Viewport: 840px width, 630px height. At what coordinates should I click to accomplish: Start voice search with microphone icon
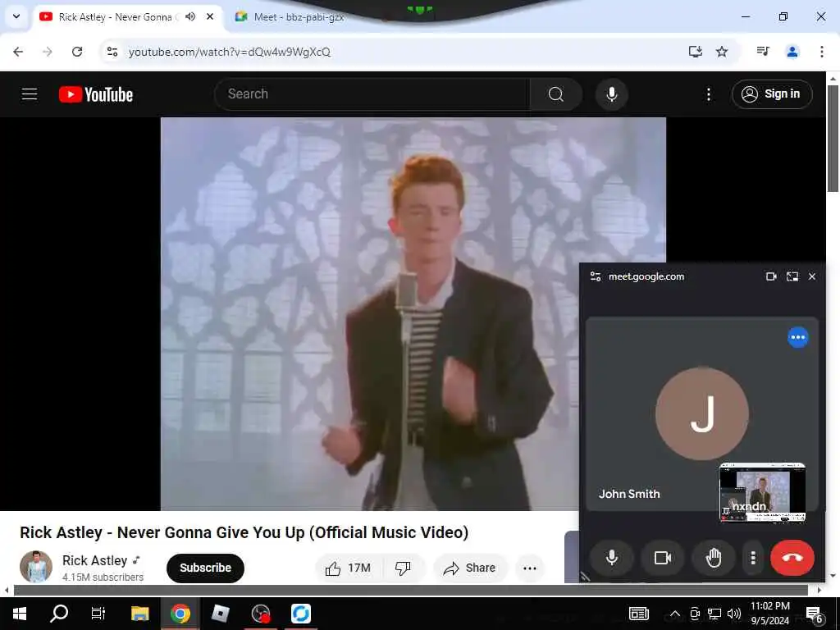[611, 94]
